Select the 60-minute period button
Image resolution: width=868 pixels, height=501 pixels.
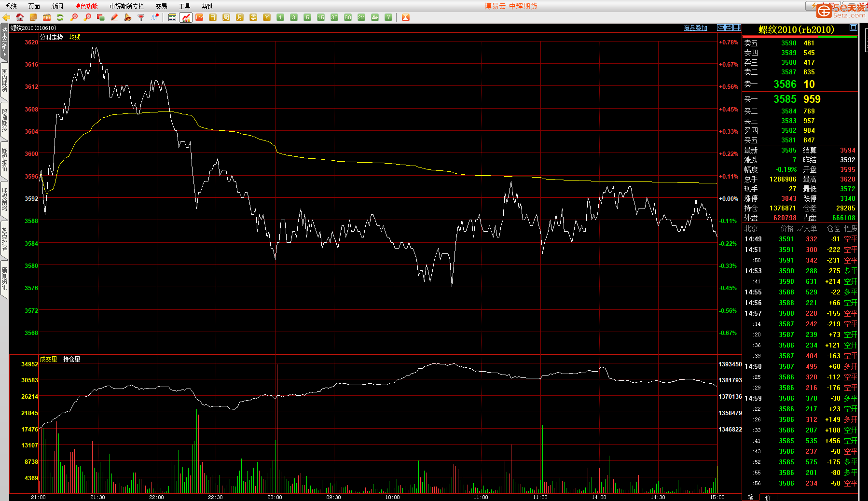coord(348,17)
